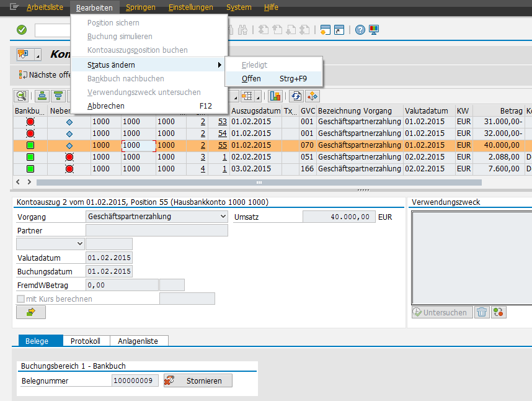Viewport: 532px width, 401px height.
Task: Choose 'Offen' in the status submenu
Action: 251,79
